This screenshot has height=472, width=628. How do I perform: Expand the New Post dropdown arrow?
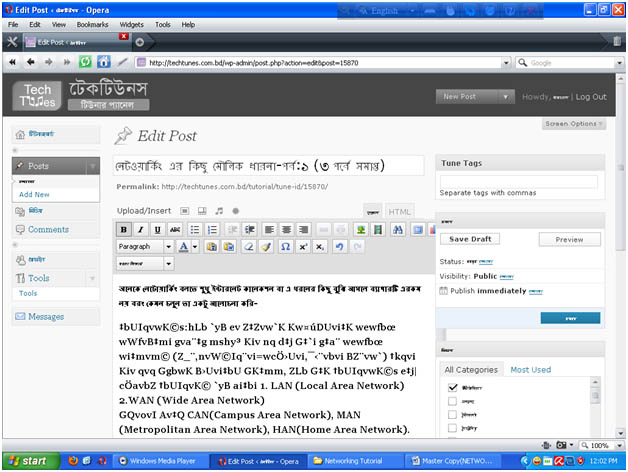(505, 97)
